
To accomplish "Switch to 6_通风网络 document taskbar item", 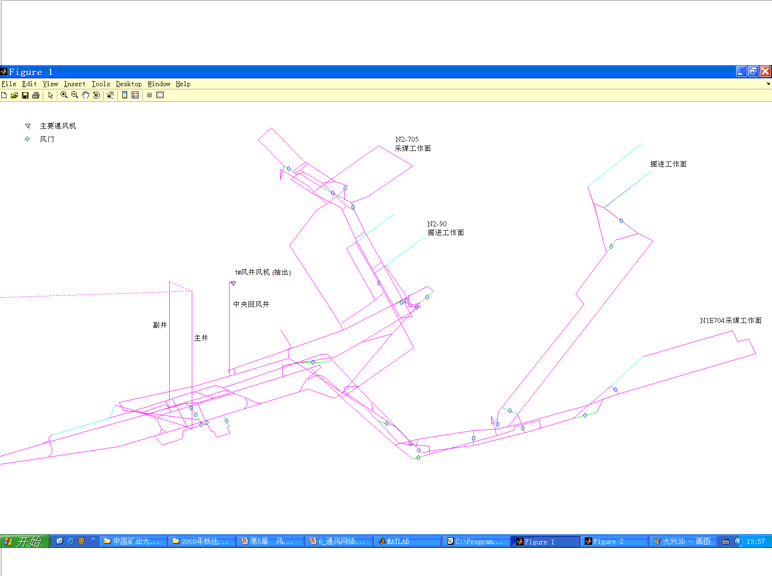I will (x=339, y=542).
